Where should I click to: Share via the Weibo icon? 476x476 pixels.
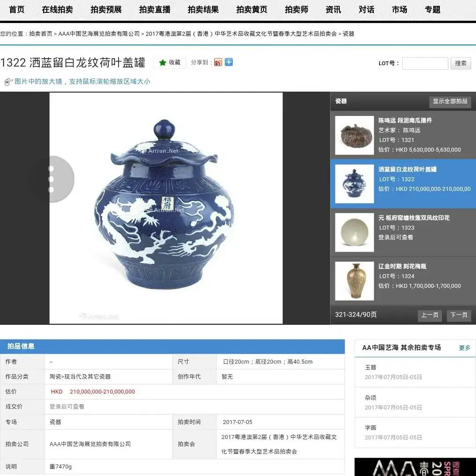tap(218, 62)
